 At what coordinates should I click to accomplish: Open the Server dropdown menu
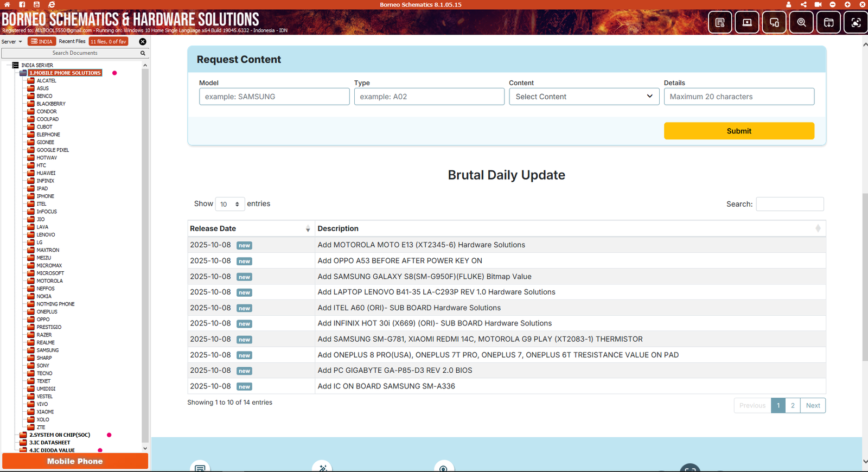[x=11, y=42]
